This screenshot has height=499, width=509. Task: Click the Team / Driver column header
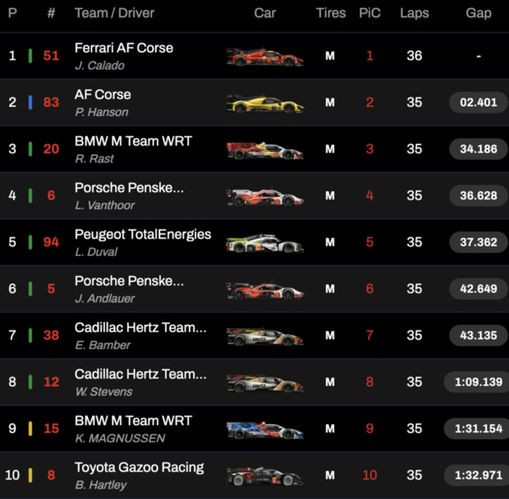pos(114,13)
